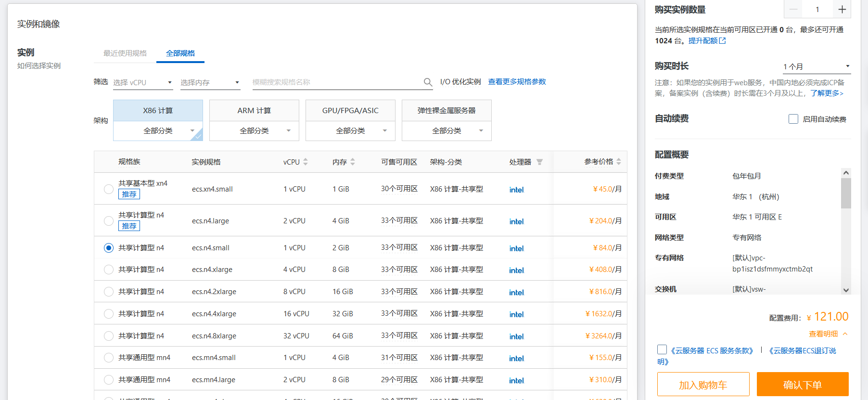Click the 推荐 badge on xn4 row
Screen dimensions: 868x400
click(129, 194)
